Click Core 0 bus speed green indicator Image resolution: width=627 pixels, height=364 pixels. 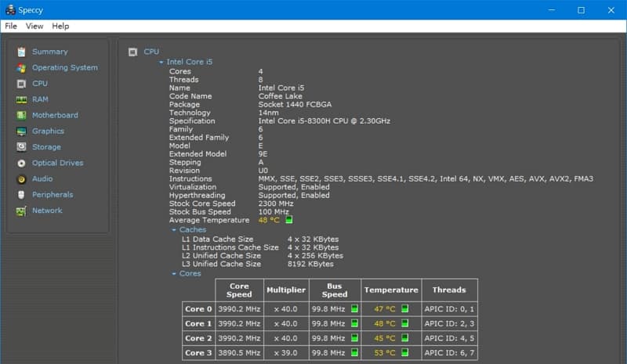coord(354,308)
